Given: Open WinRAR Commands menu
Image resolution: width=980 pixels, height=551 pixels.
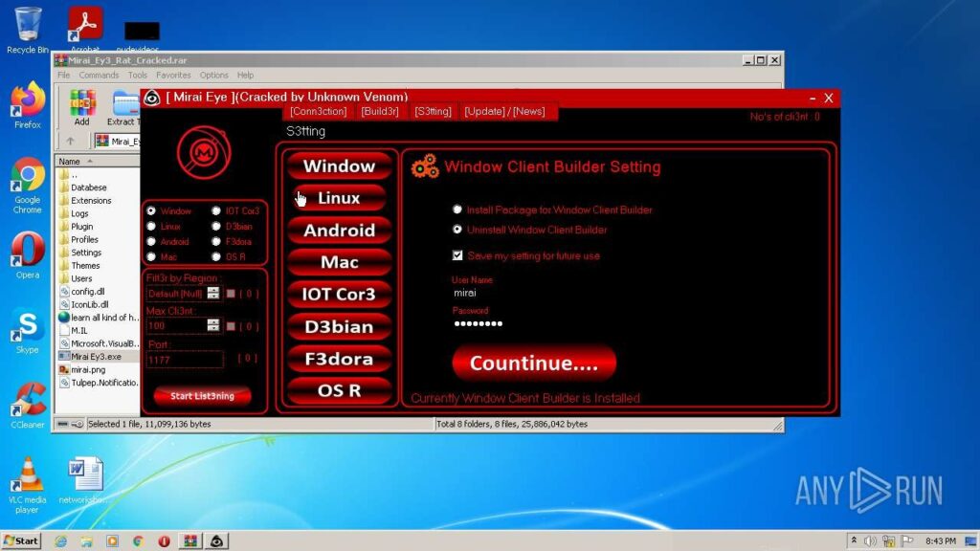Looking at the screenshot, I should pos(99,75).
